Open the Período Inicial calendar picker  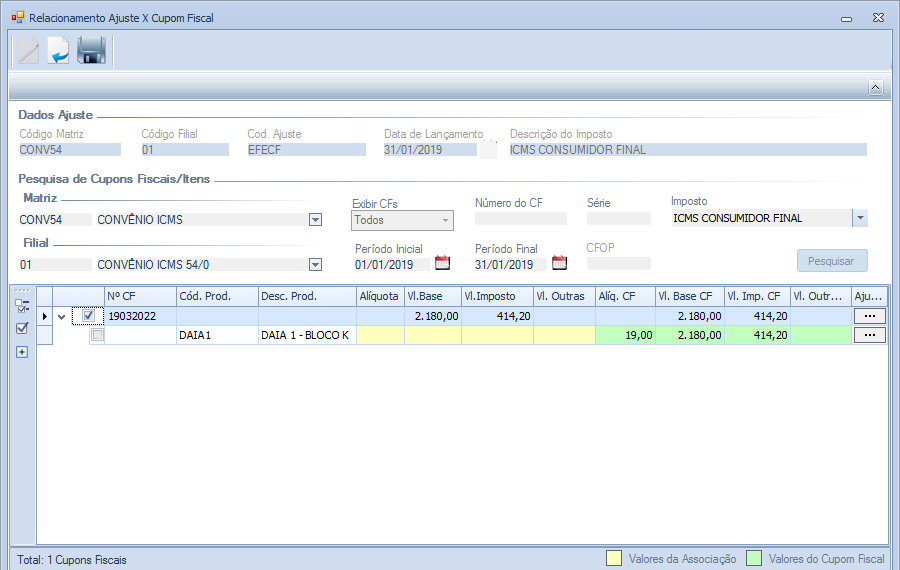pos(443,264)
